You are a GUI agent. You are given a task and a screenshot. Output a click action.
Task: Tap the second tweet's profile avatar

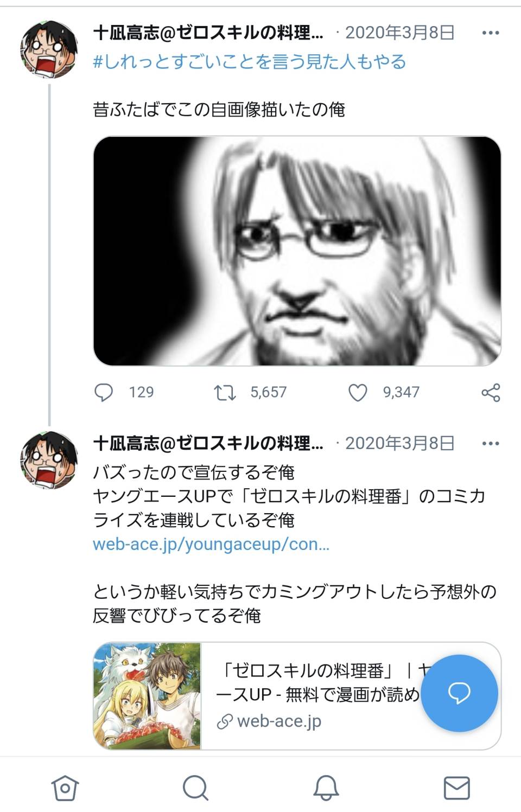pos(49,460)
